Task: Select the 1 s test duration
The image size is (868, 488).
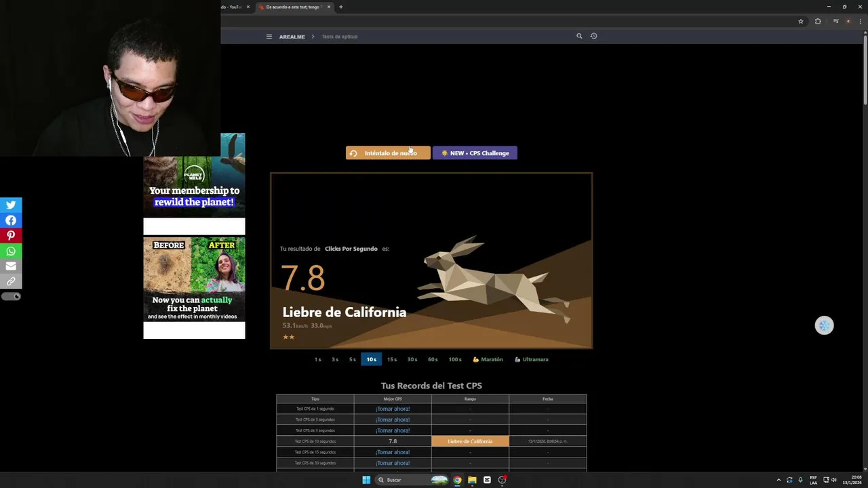Action: (317, 359)
